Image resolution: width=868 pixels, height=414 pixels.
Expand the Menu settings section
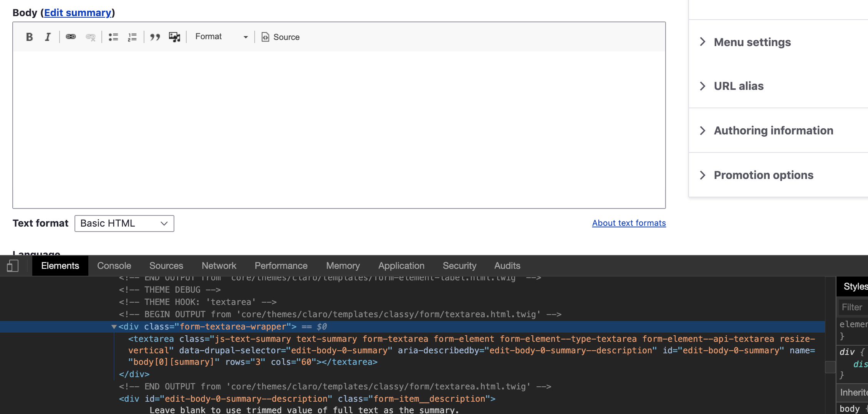(x=752, y=42)
